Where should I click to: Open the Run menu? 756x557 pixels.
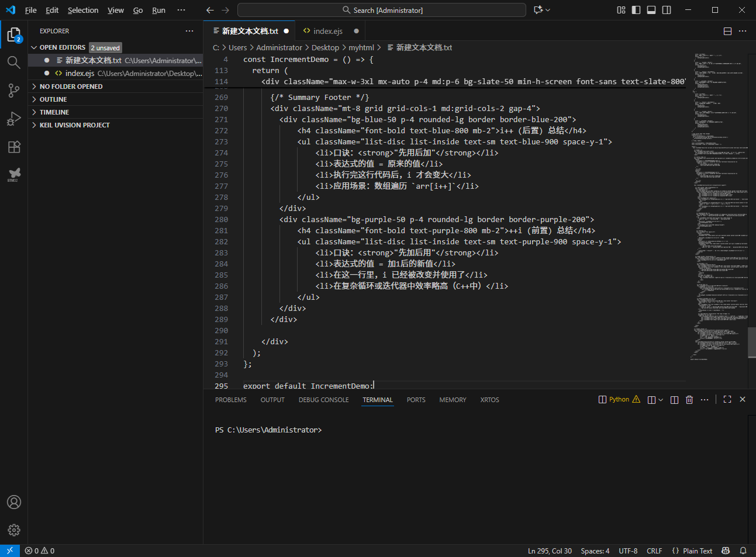158,10
